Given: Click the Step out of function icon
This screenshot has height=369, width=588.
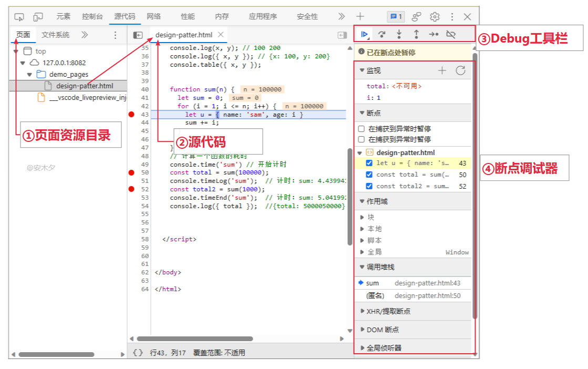Looking at the screenshot, I should 416,35.
